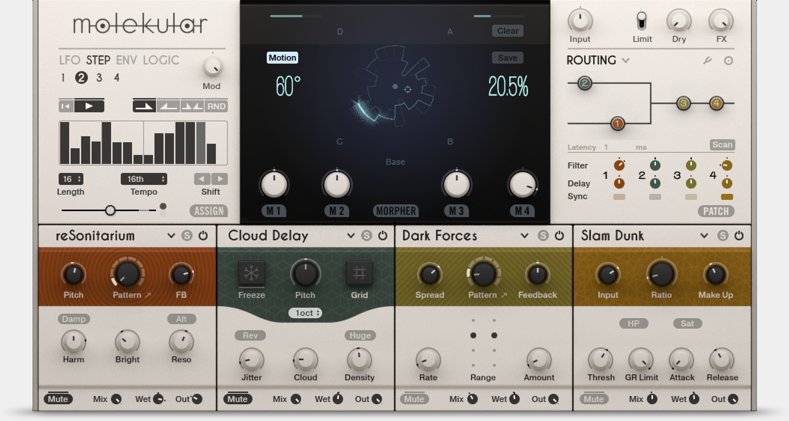This screenshot has width=789, height=421.
Task: Switch to the LFO modulator tab
Action: [69, 60]
